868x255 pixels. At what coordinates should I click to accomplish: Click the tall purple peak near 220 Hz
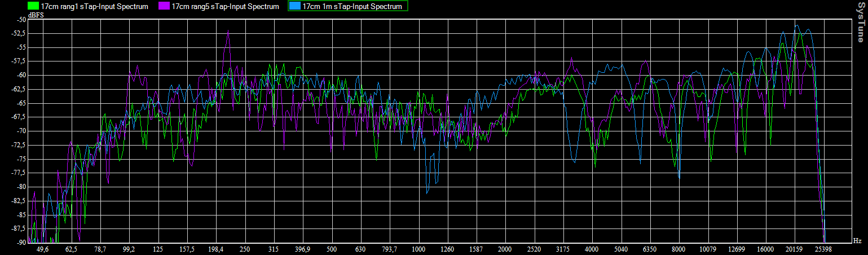[228, 32]
